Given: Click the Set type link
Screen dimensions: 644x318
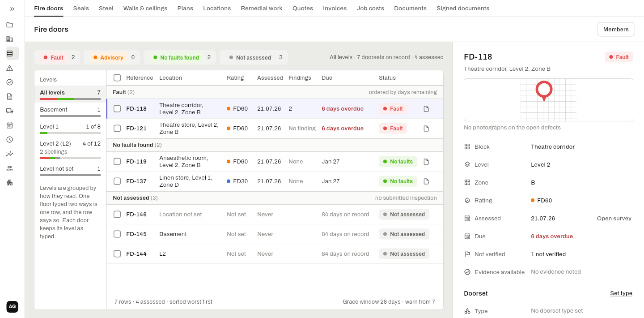Looking at the screenshot, I should click(621, 293).
